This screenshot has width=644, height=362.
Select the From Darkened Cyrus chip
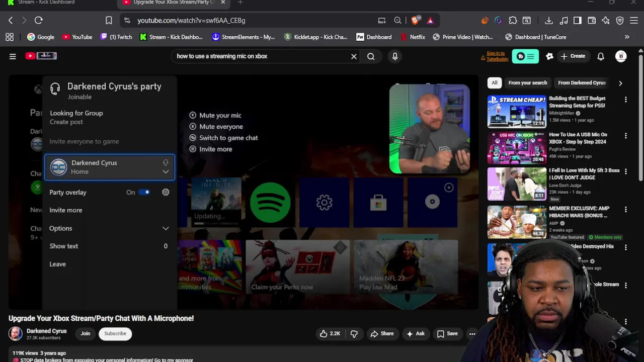click(x=582, y=83)
